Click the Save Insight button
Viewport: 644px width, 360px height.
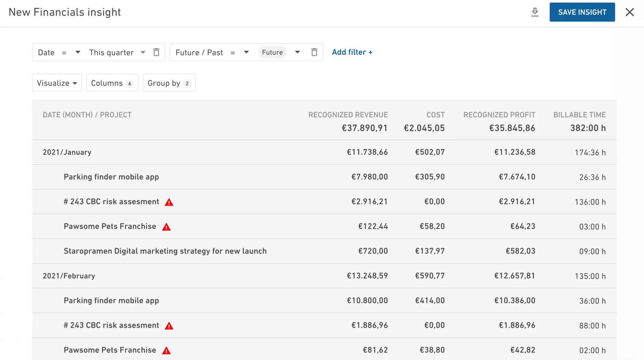pyautogui.click(x=582, y=12)
